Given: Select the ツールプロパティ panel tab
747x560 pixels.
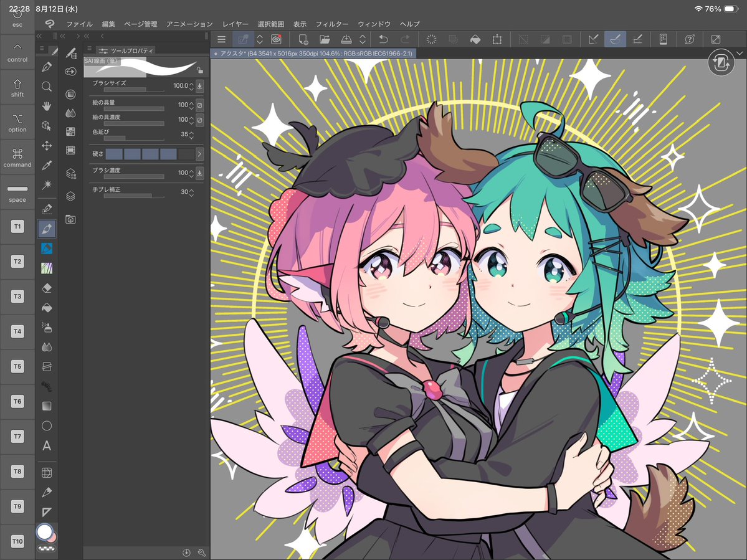Looking at the screenshot, I should 126,50.
